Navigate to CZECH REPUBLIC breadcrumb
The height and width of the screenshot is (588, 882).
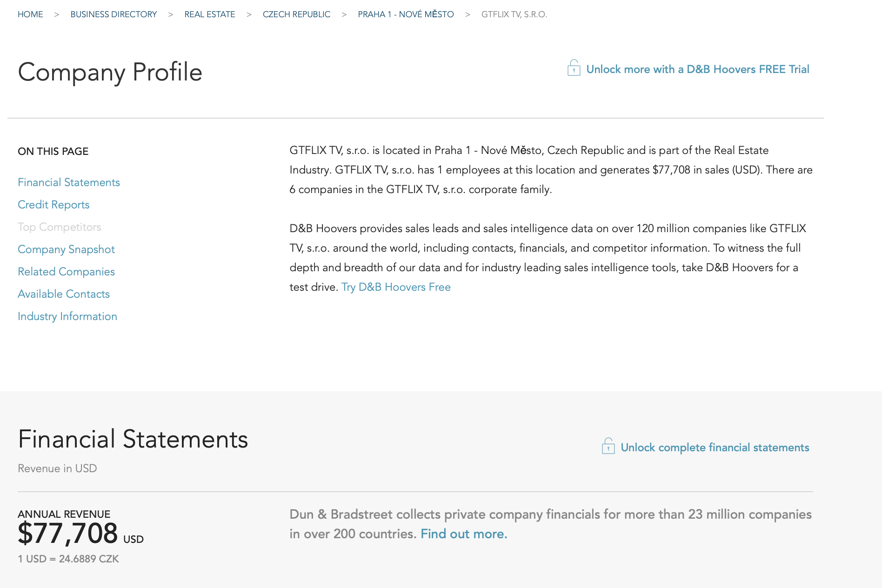[296, 14]
